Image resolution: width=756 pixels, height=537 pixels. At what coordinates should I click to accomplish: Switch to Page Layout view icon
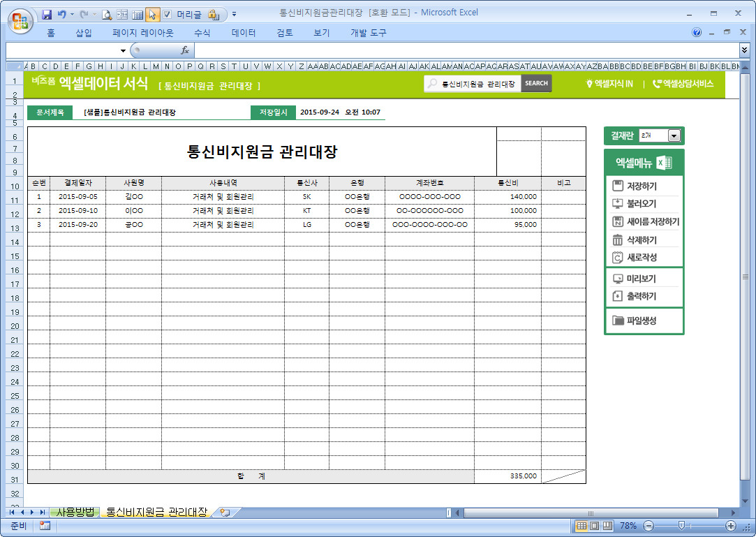point(595,526)
